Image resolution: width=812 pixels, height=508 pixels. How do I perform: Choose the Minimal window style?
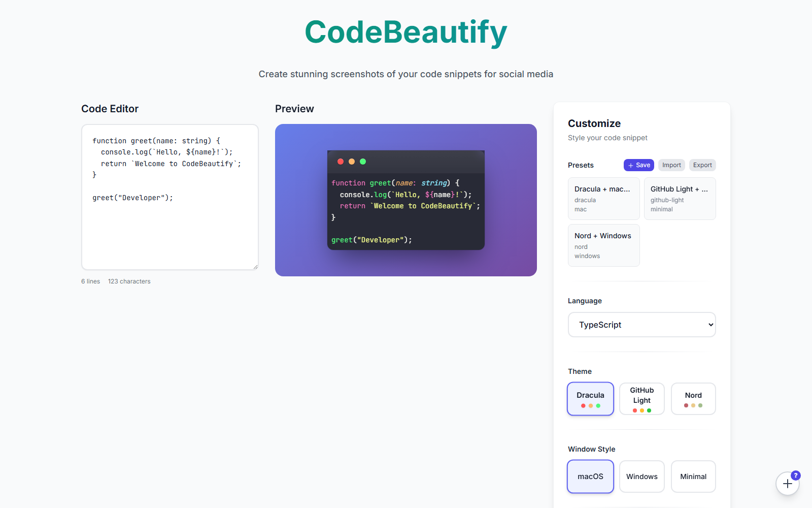pos(693,477)
